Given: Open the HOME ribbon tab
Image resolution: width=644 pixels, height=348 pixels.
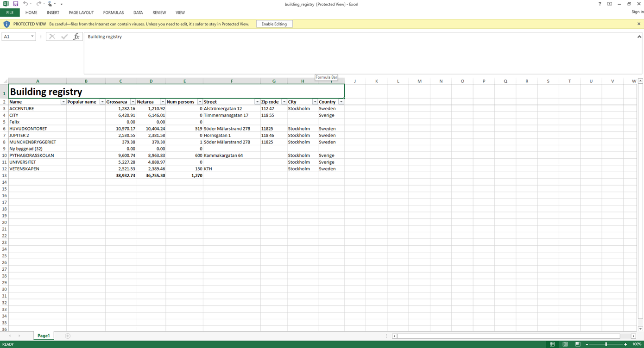Looking at the screenshot, I should (32, 12).
